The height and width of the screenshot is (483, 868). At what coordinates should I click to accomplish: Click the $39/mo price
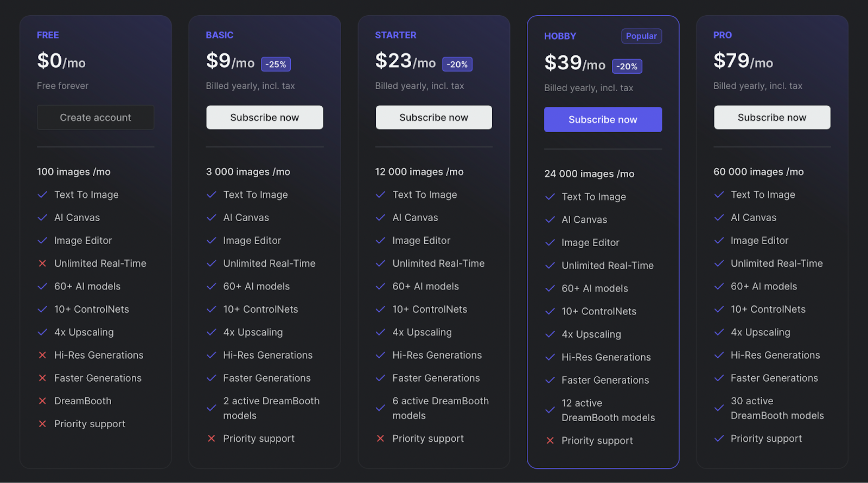click(x=575, y=63)
